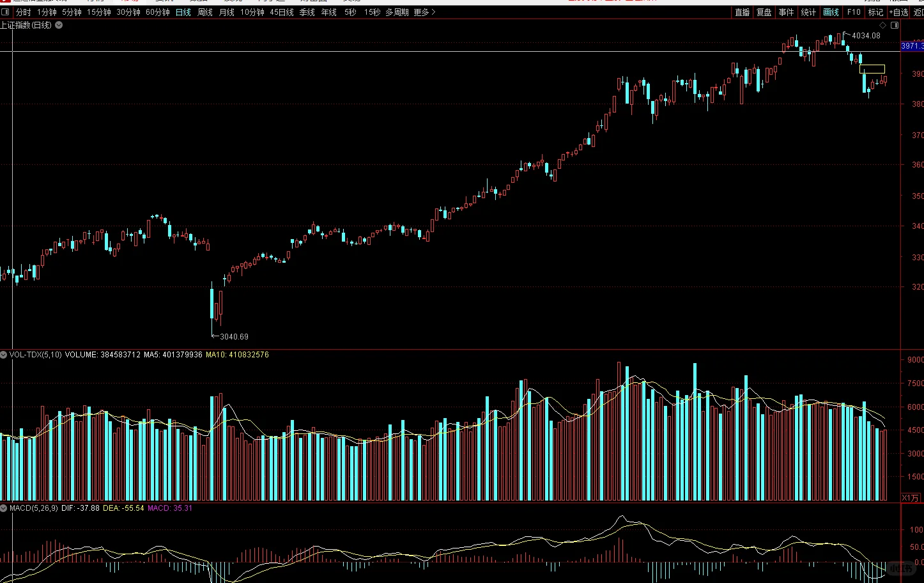Switch to the 30分钟 period tab
The height and width of the screenshot is (583, 924).
tap(128, 12)
